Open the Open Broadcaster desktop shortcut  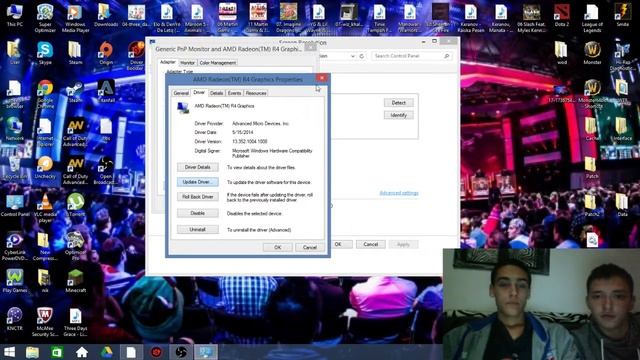106,170
